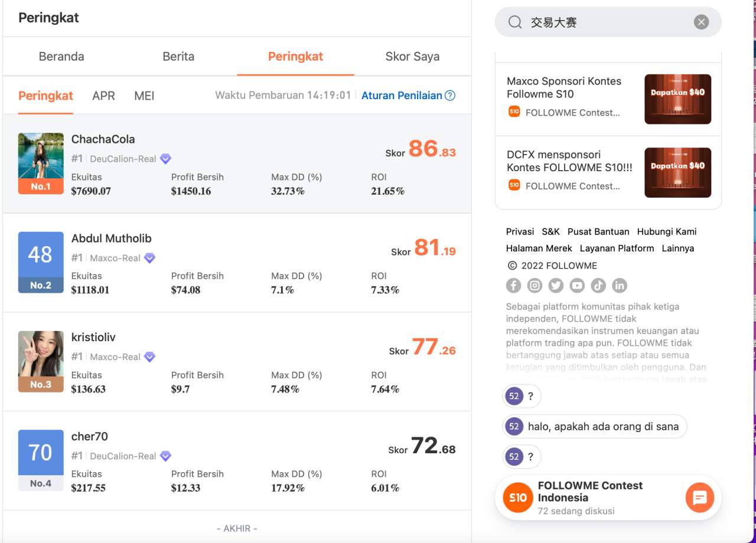Open the Lainnya footer link
The image size is (756, 543).
[677, 248]
